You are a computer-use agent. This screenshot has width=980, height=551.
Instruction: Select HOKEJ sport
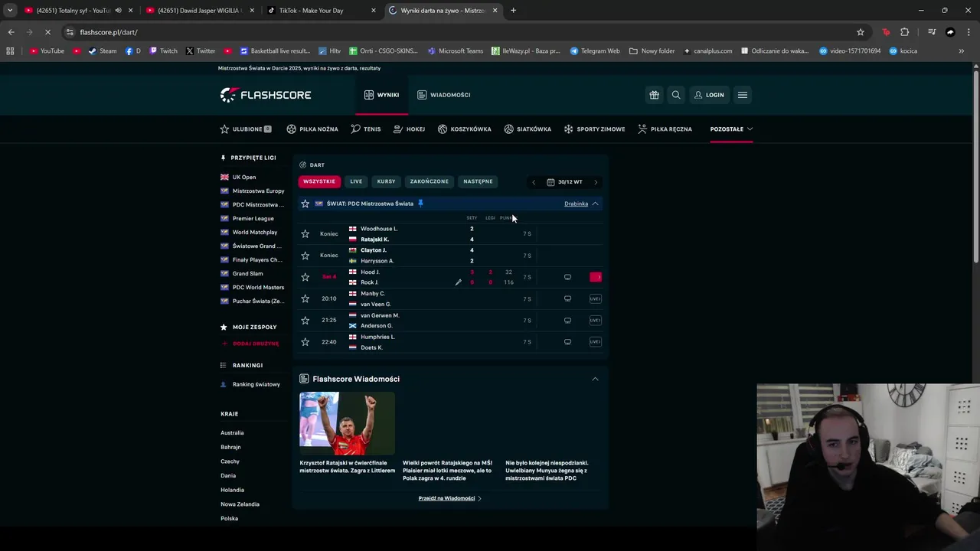point(410,129)
